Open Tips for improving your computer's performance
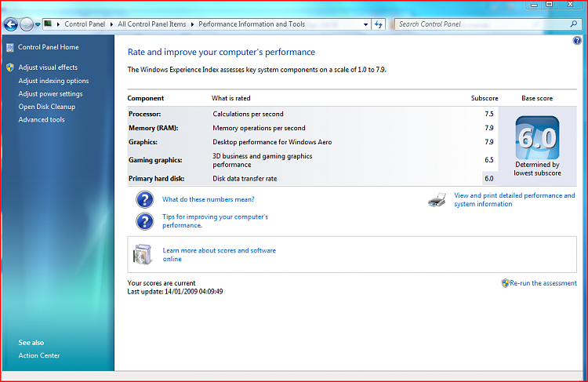The image size is (588, 382). 215,221
